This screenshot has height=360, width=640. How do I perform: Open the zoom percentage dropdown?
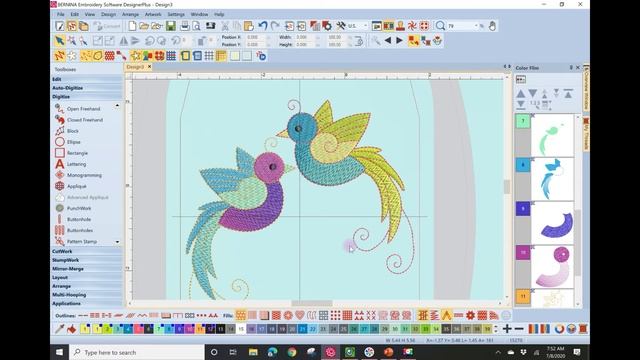pos(476,26)
